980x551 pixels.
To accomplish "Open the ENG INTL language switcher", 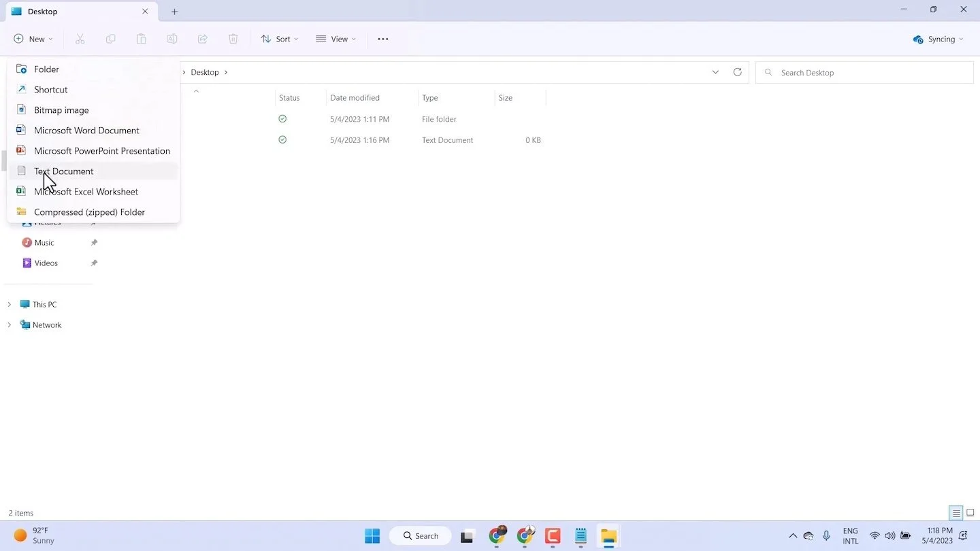I will (x=851, y=536).
